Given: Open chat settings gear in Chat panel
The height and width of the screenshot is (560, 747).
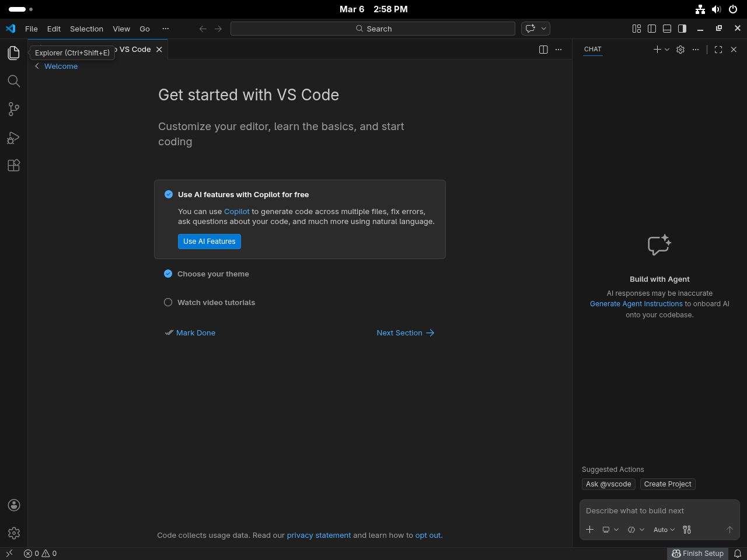Looking at the screenshot, I should pyautogui.click(x=680, y=50).
